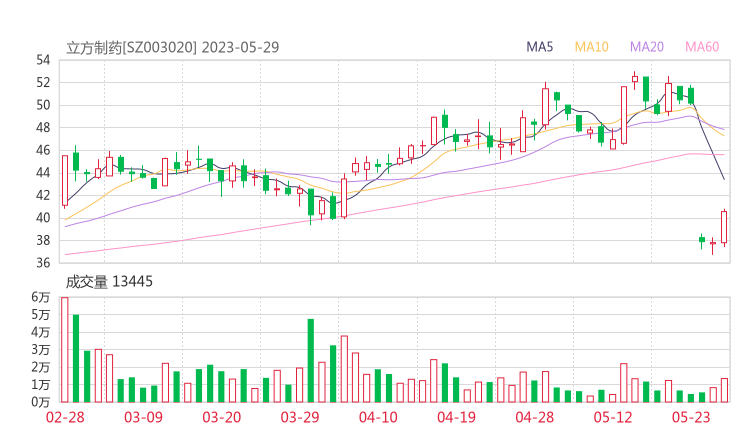Click the 05-23 date label
Viewport: 740px width, 440px height.
[691, 417]
